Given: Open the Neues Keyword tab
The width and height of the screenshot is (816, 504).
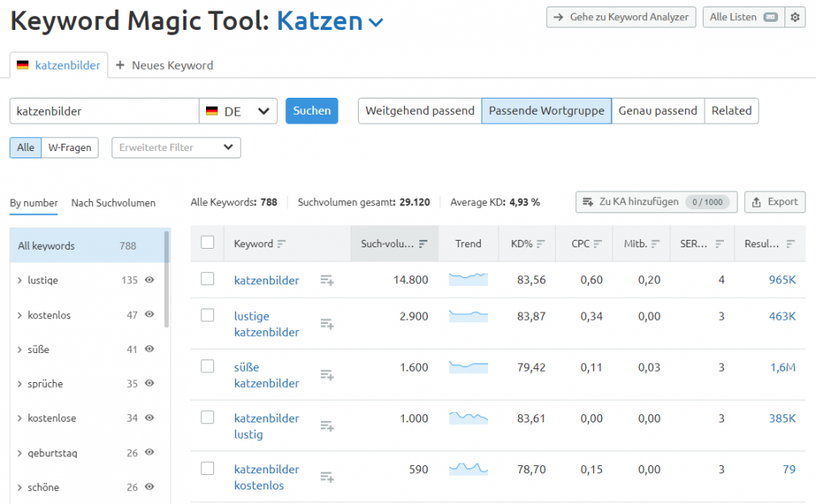Looking at the screenshot, I should tap(165, 65).
